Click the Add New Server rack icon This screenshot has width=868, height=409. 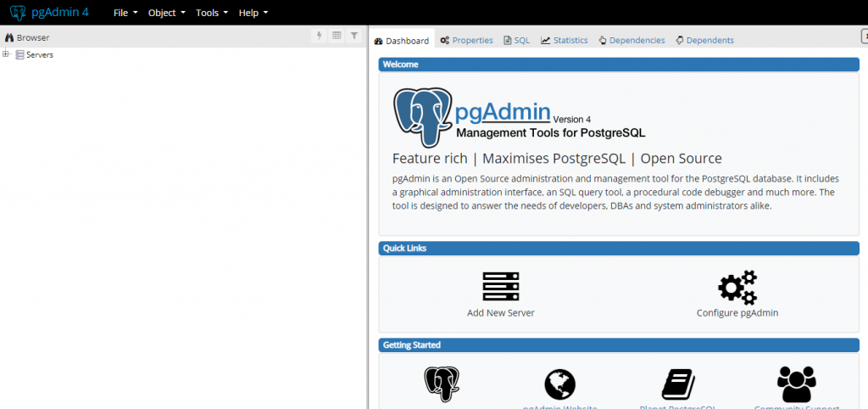(501, 287)
